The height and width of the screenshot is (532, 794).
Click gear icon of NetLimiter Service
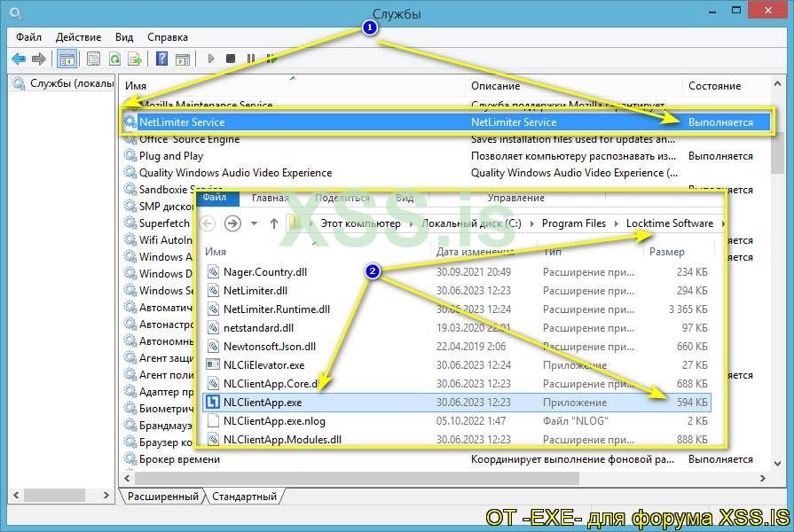click(x=130, y=122)
